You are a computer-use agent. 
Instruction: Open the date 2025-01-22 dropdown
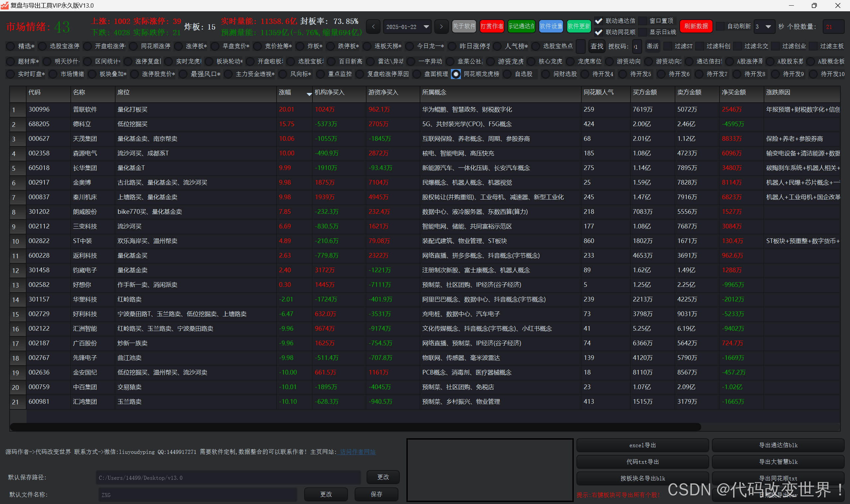tap(426, 27)
